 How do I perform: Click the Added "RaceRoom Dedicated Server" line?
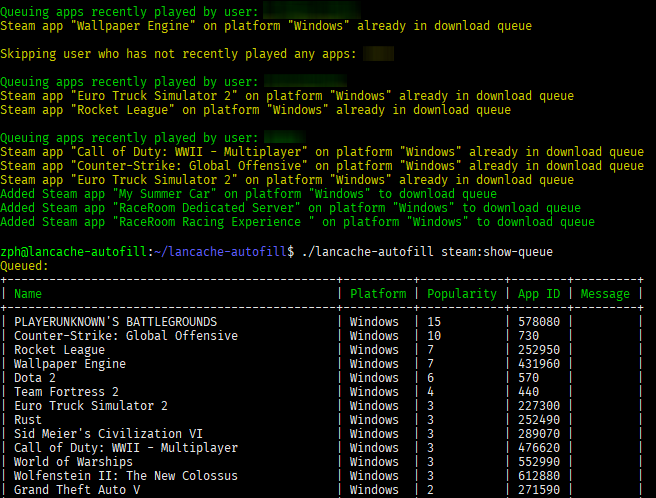click(290, 208)
